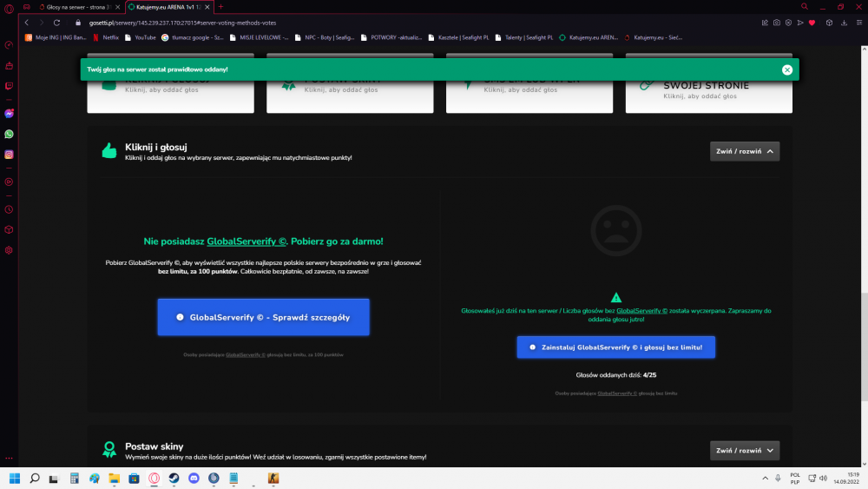Open History clock in sidebar
This screenshot has width=868, height=489.
click(9, 209)
